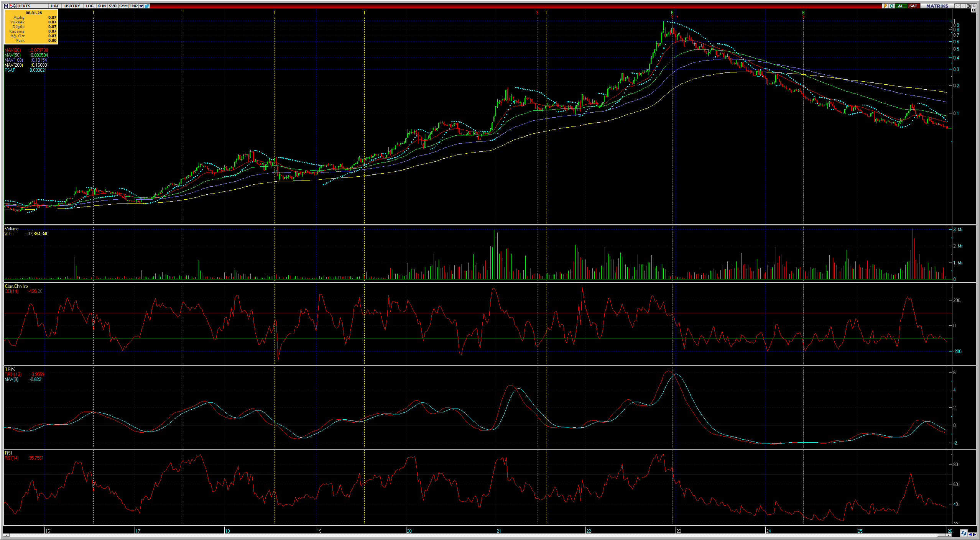The image size is (980, 540).
Task: Click the Matriks M logo icon
Action: click(x=6, y=6)
